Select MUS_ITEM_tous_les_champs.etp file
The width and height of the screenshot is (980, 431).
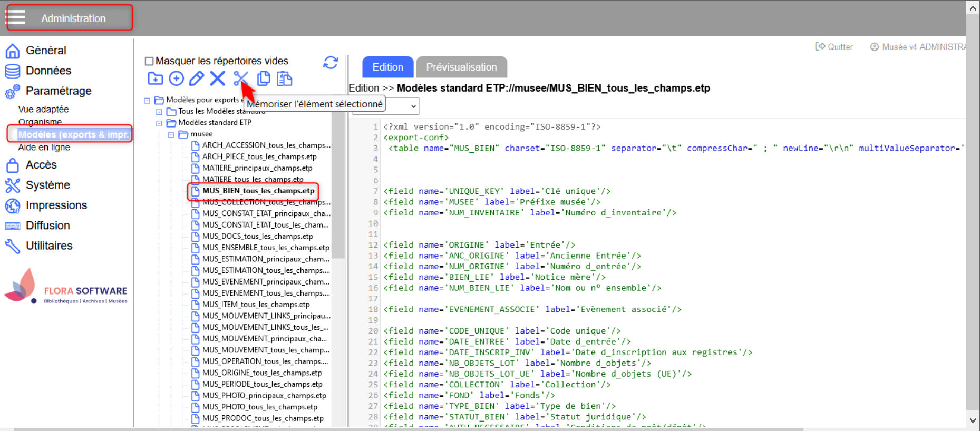pyautogui.click(x=256, y=305)
